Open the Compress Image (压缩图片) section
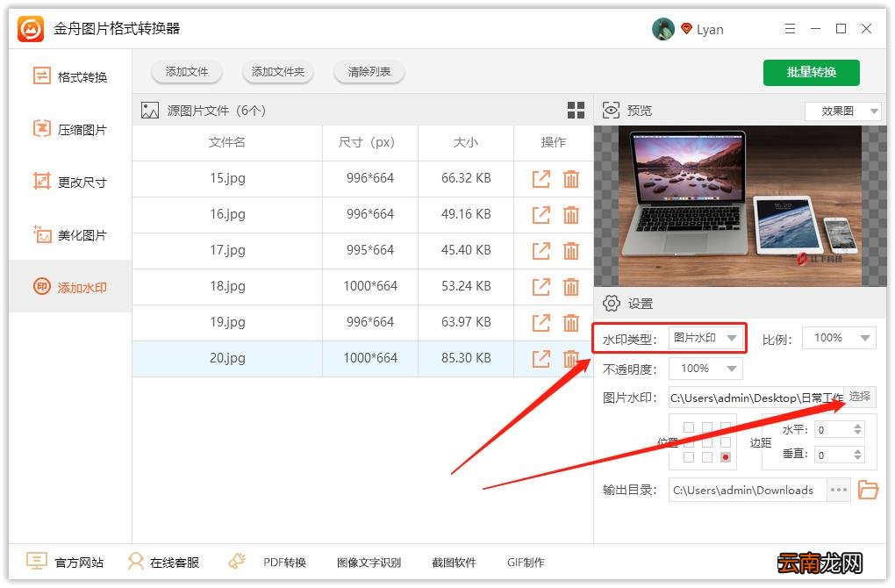 [70, 130]
